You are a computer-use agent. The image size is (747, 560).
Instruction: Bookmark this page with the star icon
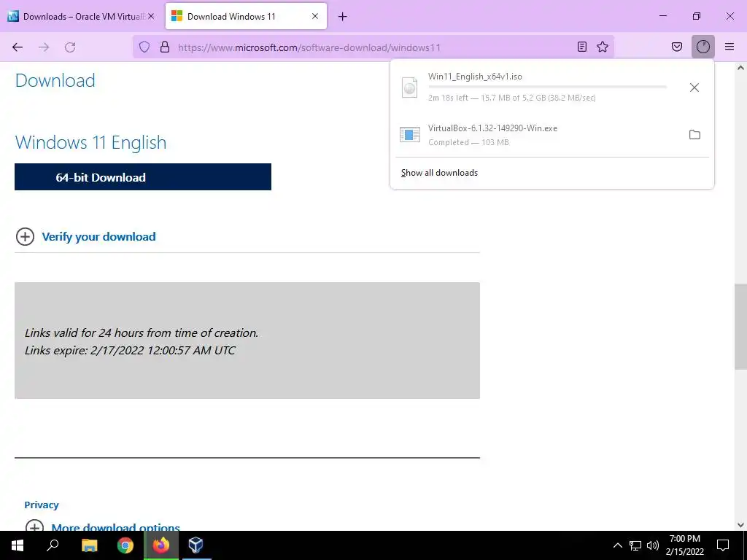pyautogui.click(x=603, y=47)
